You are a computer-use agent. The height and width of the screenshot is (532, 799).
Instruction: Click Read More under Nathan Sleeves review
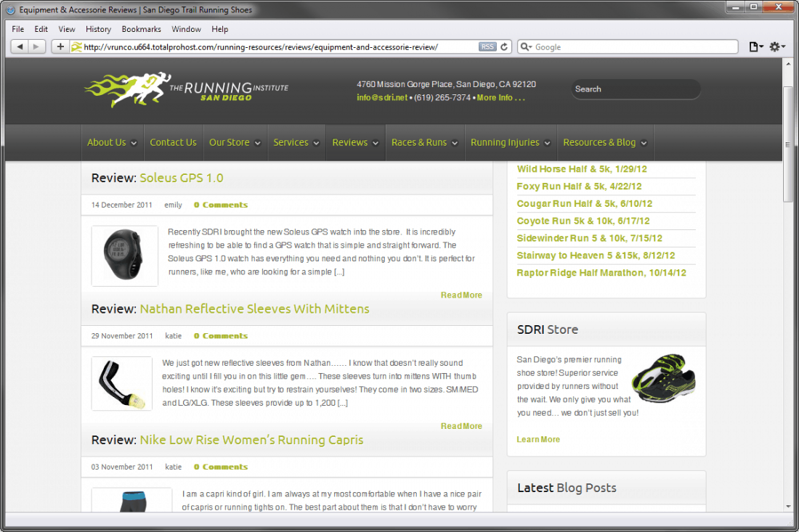coord(461,426)
